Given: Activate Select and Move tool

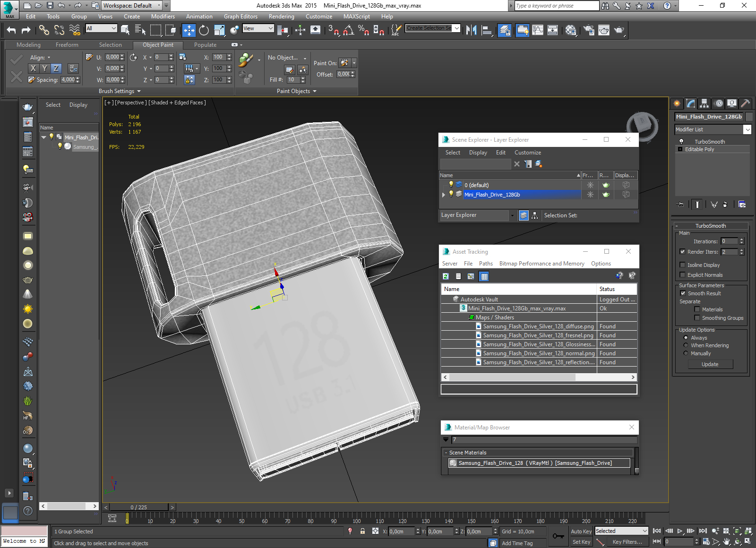Looking at the screenshot, I should [x=189, y=30].
